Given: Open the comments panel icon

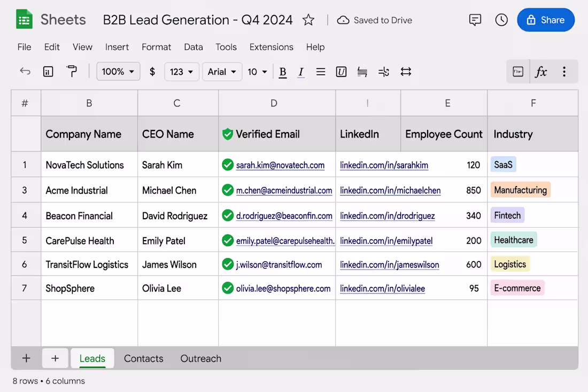Looking at the screenshot, I should (x=475, y=20).
